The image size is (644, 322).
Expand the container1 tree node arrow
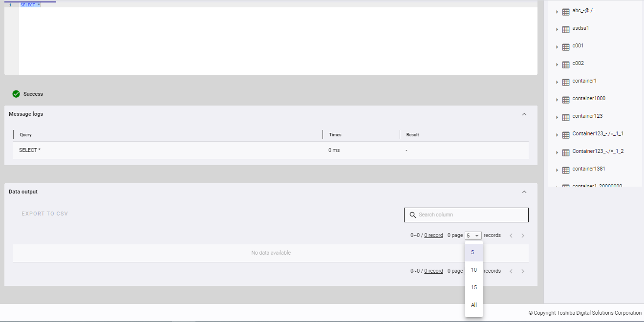pyautogui.click(x=557, y=83)
